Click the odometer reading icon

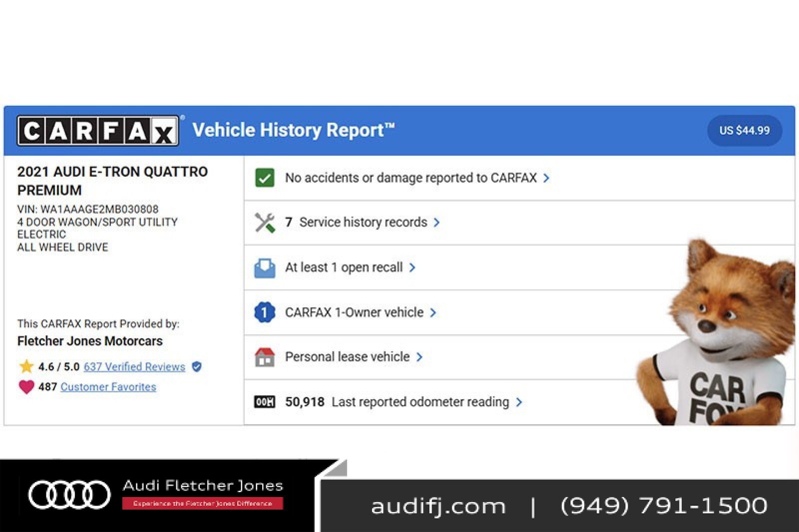tap(264, 402)
